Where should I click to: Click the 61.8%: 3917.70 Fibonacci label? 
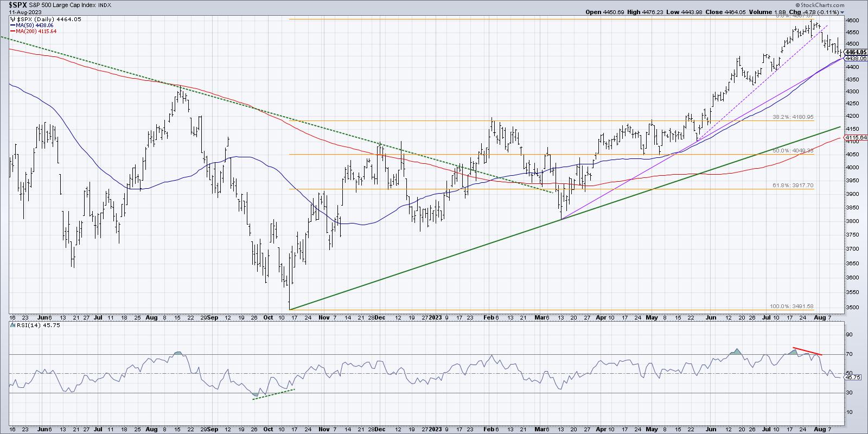(793, 186)
